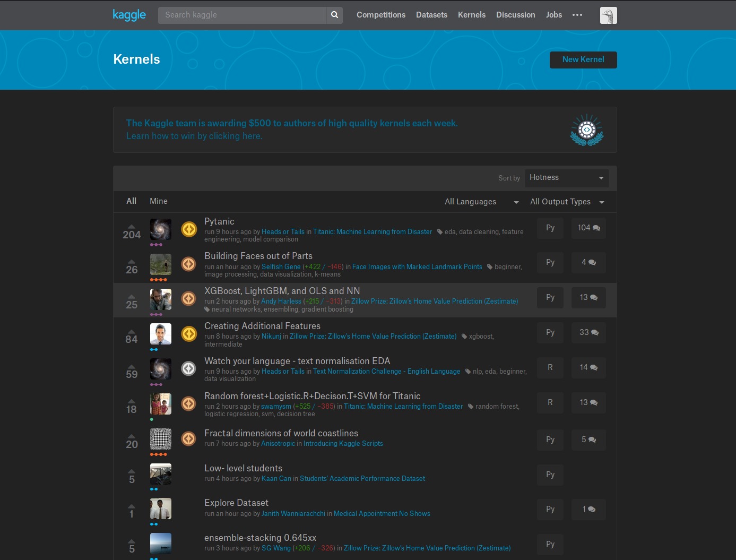
Task: Open Kaan Can profile link
Action: tap(276, 479)
